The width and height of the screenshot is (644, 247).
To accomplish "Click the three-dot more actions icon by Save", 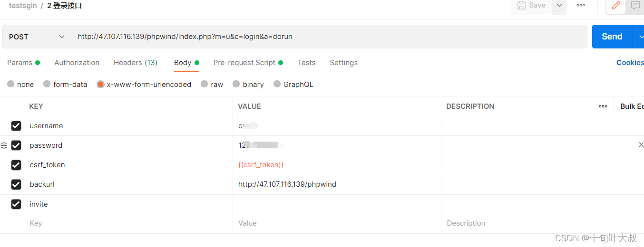I will coord(580,5).
